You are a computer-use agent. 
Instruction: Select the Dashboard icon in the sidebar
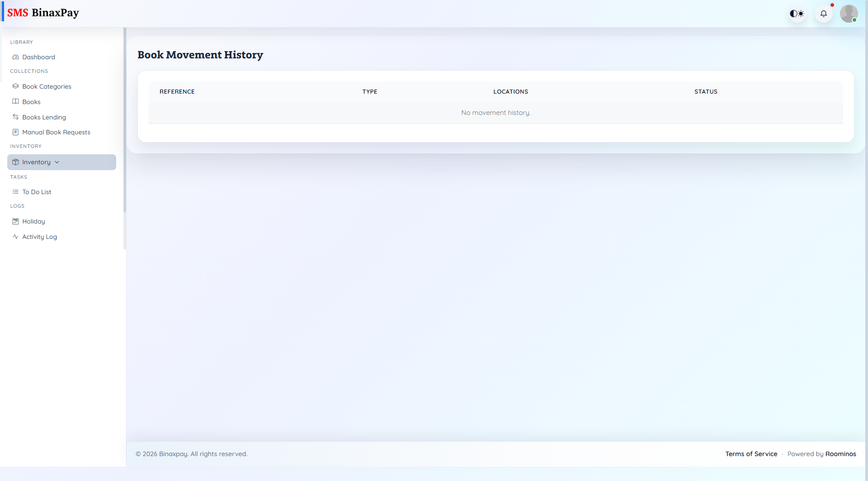pyautogui.click(x=15, y=57)
